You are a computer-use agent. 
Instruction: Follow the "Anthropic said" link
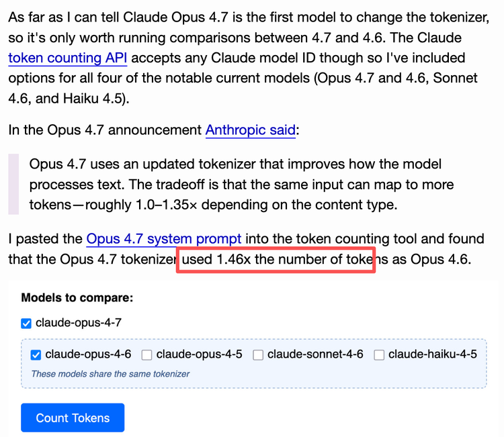pyautogui.click(x=251, y=130)
